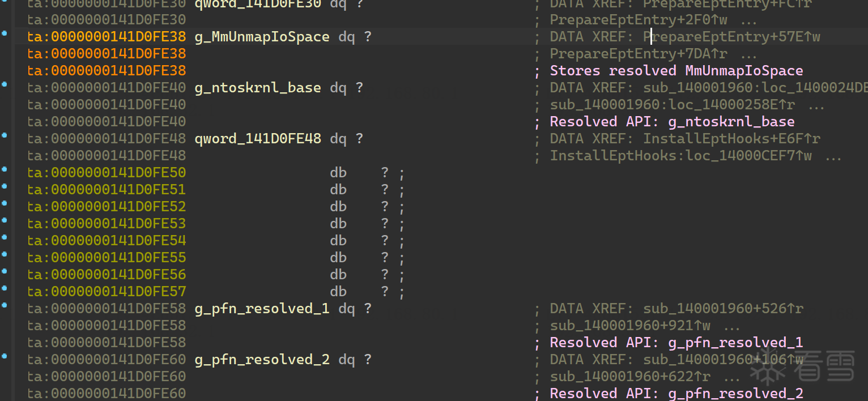Click comment 'Stores resolved MmUnmapIoSpace'
Viewport: 868px width, 401px height.
676,71
